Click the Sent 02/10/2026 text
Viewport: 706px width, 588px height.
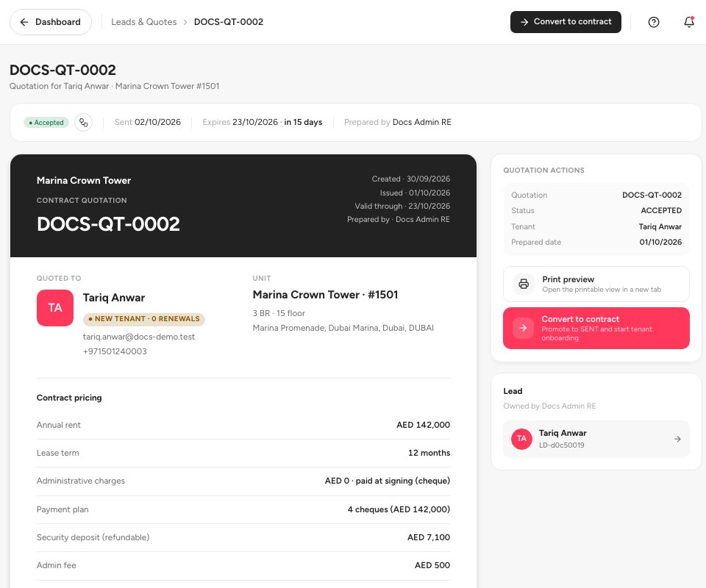pyautogui.click(x=148, y=122)
